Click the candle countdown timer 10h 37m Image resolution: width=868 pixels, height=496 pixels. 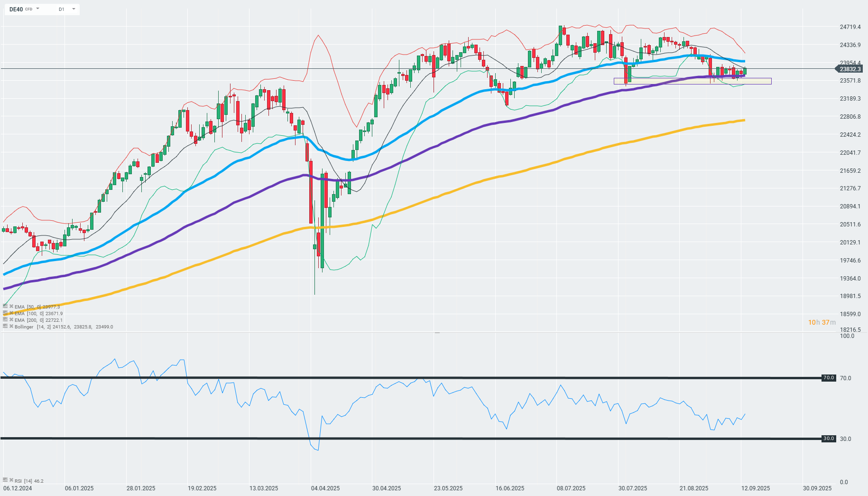(x=822, y=322)
